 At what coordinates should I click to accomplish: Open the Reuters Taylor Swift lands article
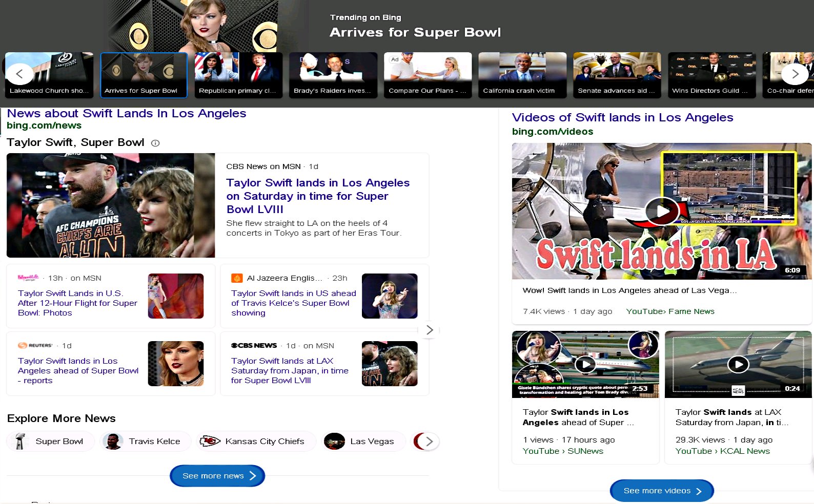point(78,370)
